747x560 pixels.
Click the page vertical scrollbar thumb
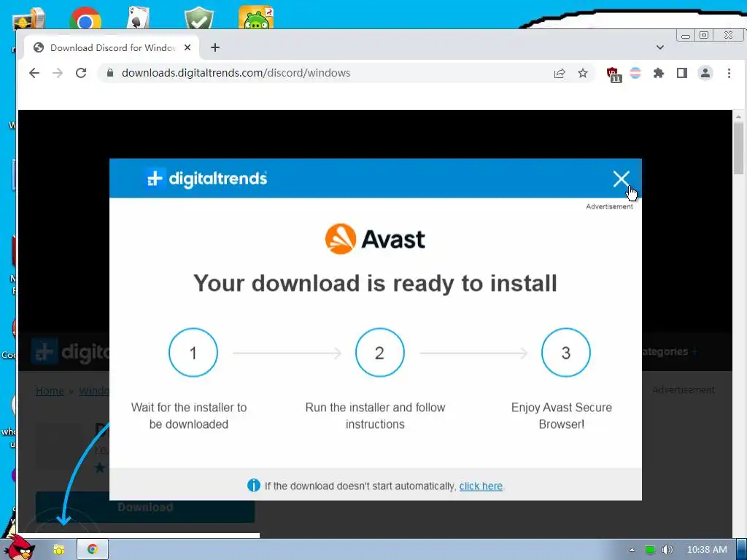[x=738, y=147]
